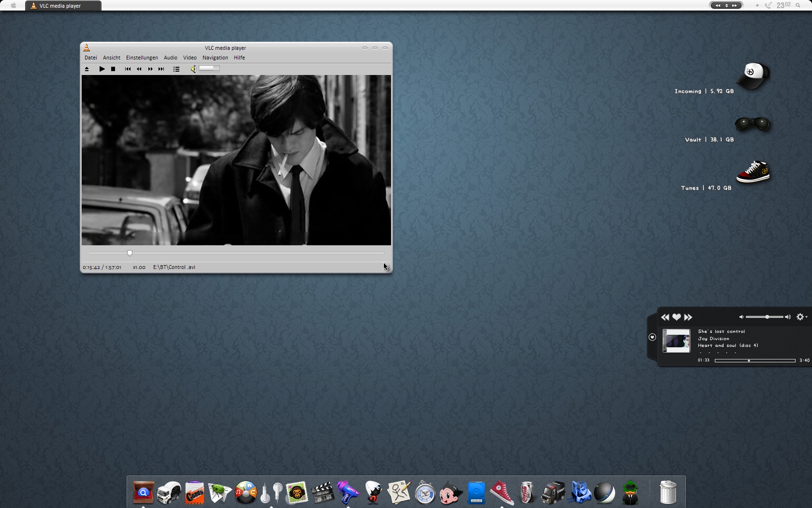Adjust the music widget volume slider
This screenshot has height=508, width=812.
[x=765, y=317]
